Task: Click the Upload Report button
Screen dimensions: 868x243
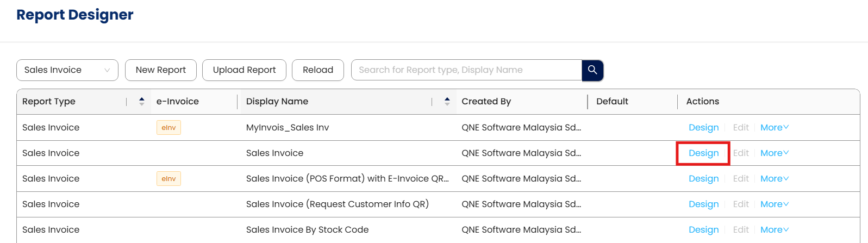Action: click(244, 70)
